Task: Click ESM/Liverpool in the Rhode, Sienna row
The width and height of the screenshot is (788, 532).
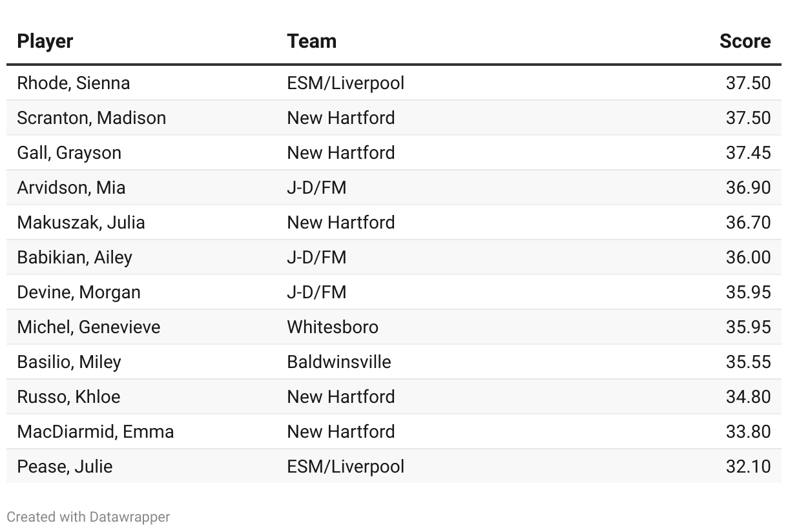Action: 346,83
